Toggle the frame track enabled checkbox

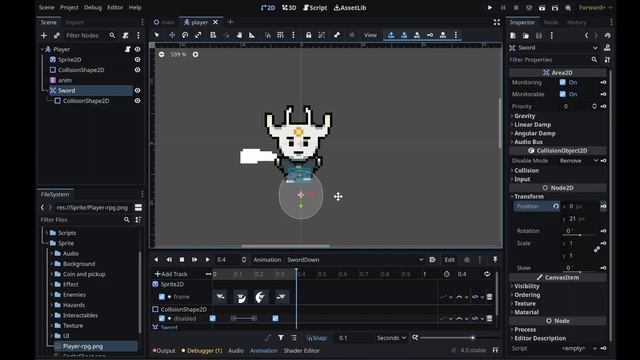pos(162,297)
